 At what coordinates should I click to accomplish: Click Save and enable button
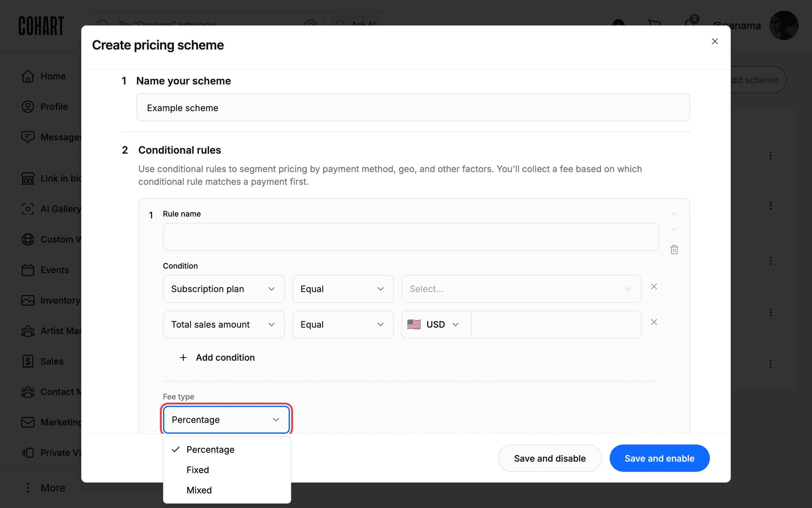pos(659,458)
